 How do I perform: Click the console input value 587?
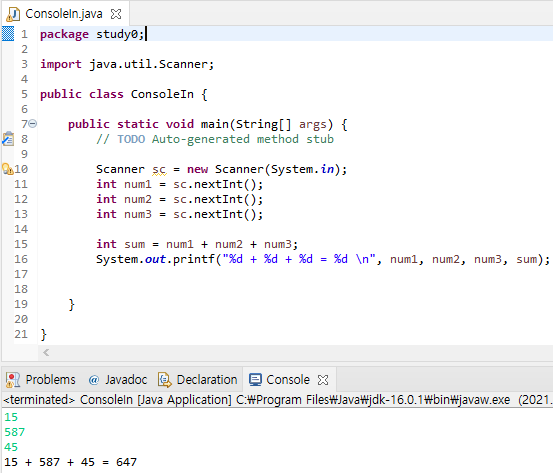tap(14, 432)
